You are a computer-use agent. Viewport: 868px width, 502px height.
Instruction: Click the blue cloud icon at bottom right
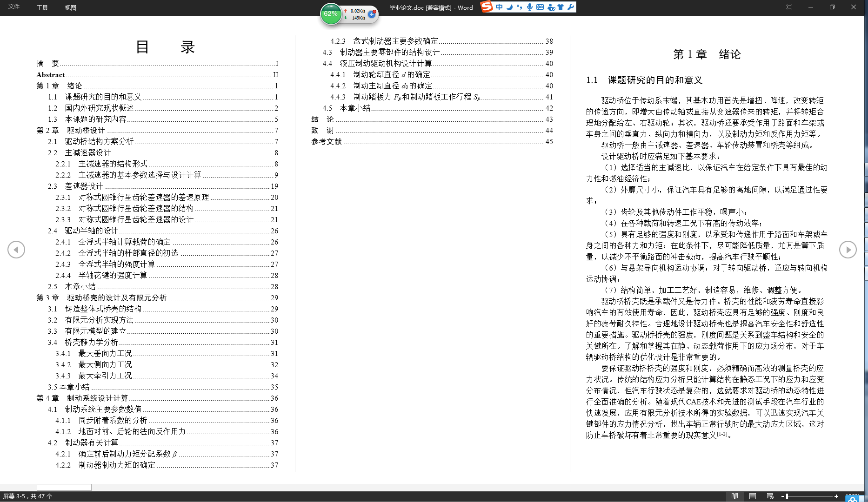click(x=853, y=498)
